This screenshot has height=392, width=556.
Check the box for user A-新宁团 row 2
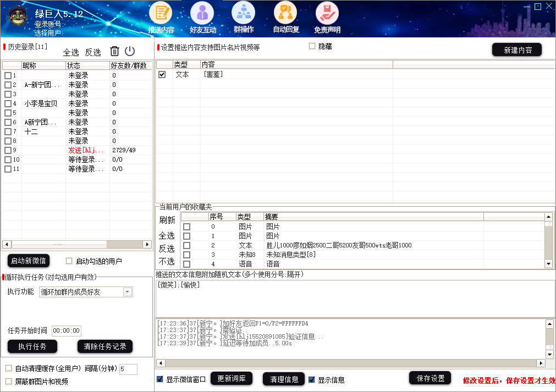coord(8,85)
